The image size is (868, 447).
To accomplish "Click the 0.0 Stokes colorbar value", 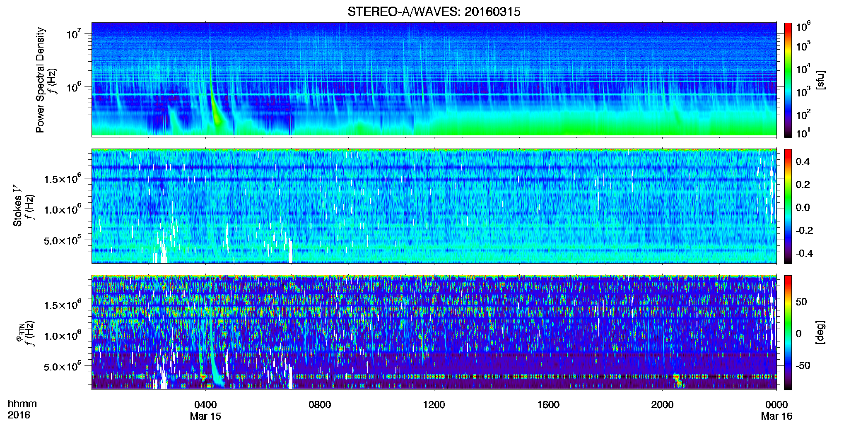I will [x=803, y=207].
